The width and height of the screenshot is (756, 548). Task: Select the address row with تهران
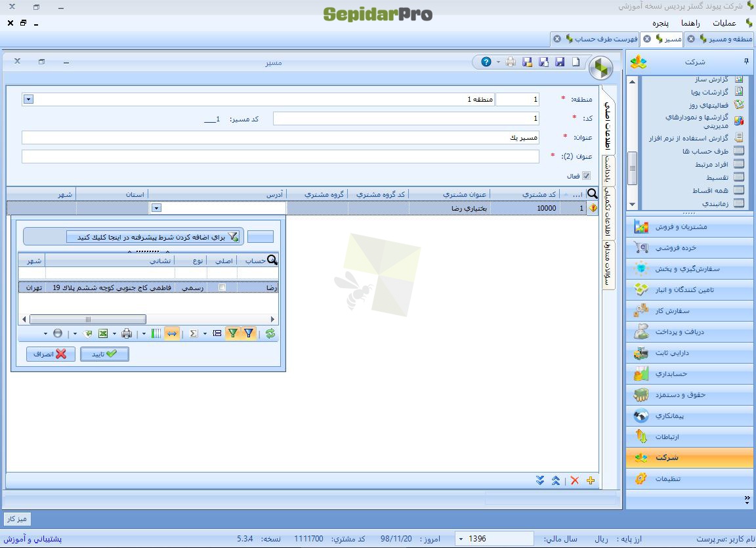click(148, 287)
